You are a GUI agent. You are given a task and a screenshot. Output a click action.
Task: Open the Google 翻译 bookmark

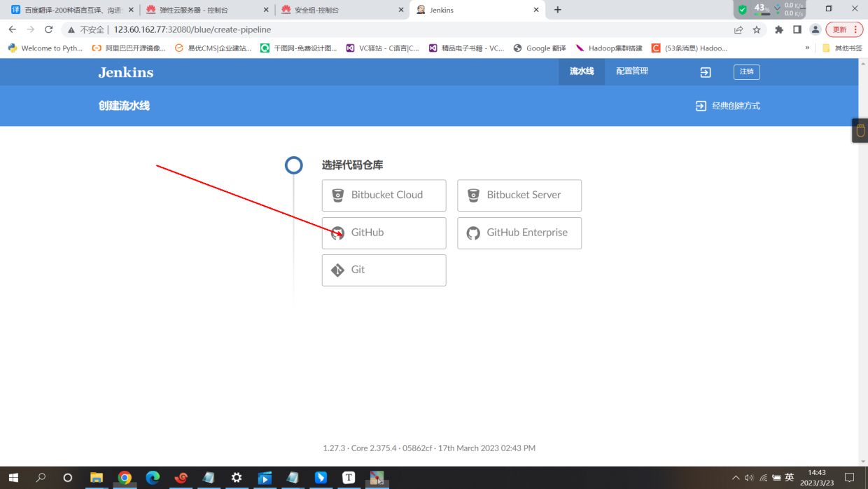(540, 48)
